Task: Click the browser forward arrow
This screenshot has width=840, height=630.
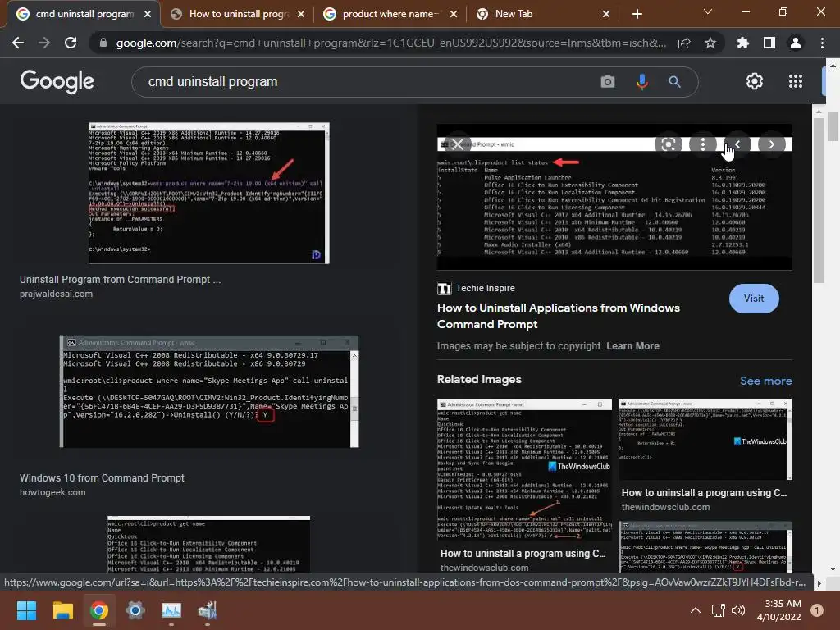Action: click(44, 43)
